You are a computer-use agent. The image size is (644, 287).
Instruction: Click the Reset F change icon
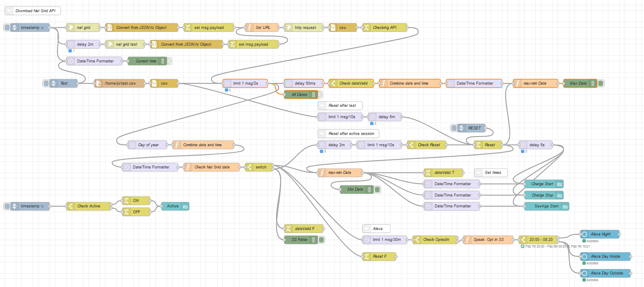point(367,256)
